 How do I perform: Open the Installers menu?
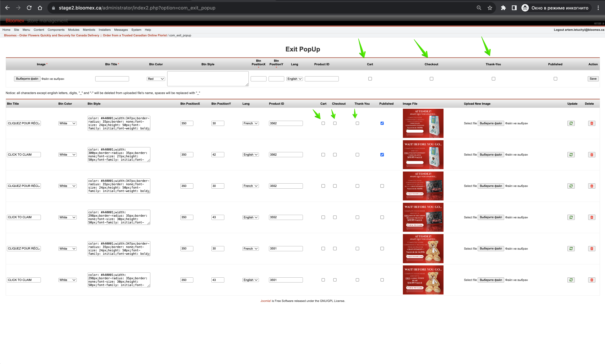[x=105, y=30]
